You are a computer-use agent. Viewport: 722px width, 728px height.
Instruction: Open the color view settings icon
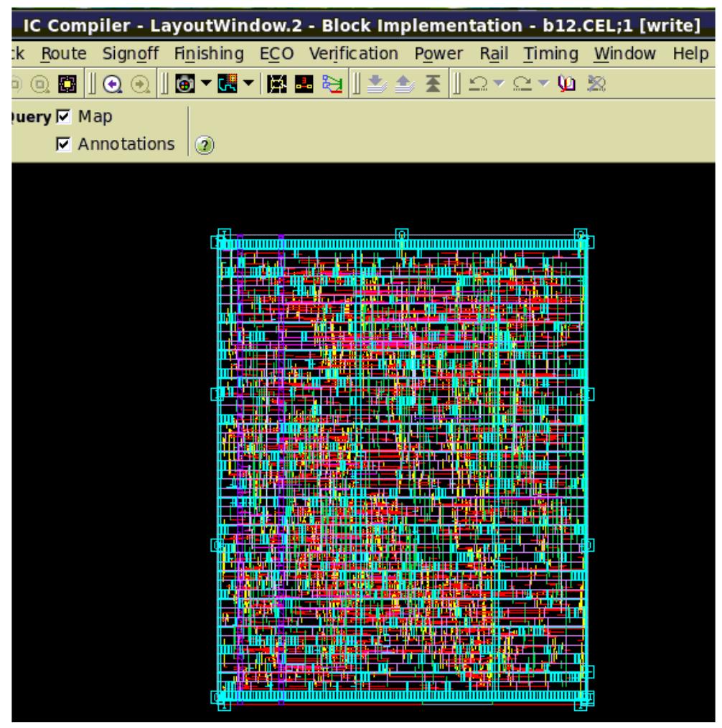(184, 82)
